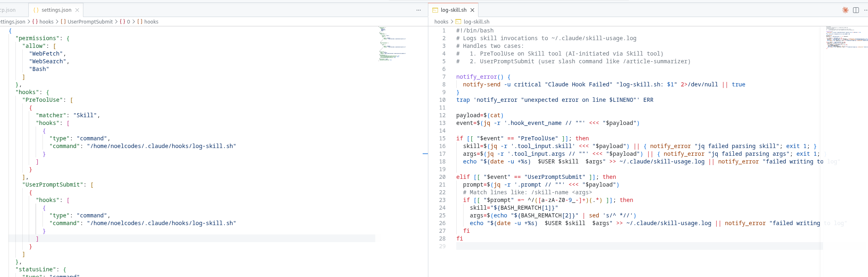Click the '"statusLine": {' key
868x277 pixels.
[41, 269]
